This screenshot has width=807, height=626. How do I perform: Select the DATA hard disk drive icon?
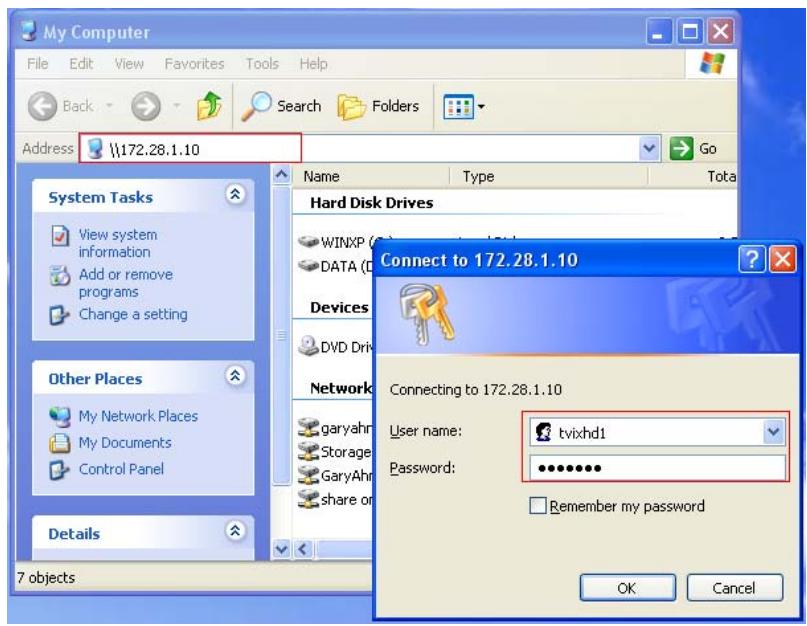pyautogui.click(x=308, y=266)
